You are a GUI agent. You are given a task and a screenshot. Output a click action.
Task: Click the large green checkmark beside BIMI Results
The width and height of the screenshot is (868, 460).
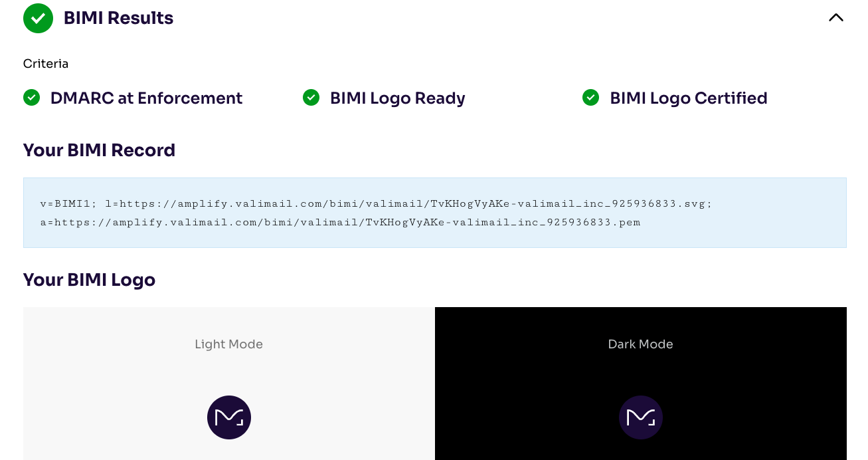pos(38,18)
